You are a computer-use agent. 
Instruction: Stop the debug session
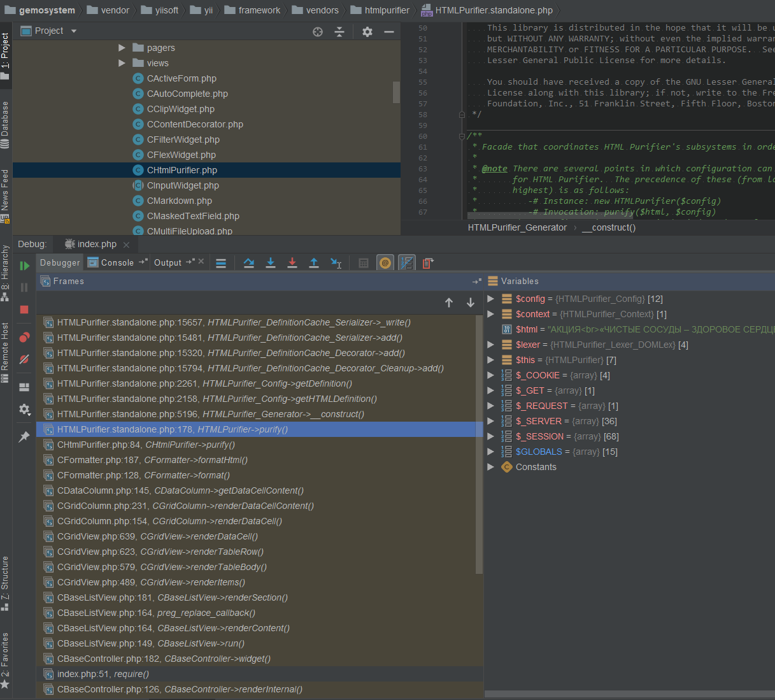(x=24, y=310)
